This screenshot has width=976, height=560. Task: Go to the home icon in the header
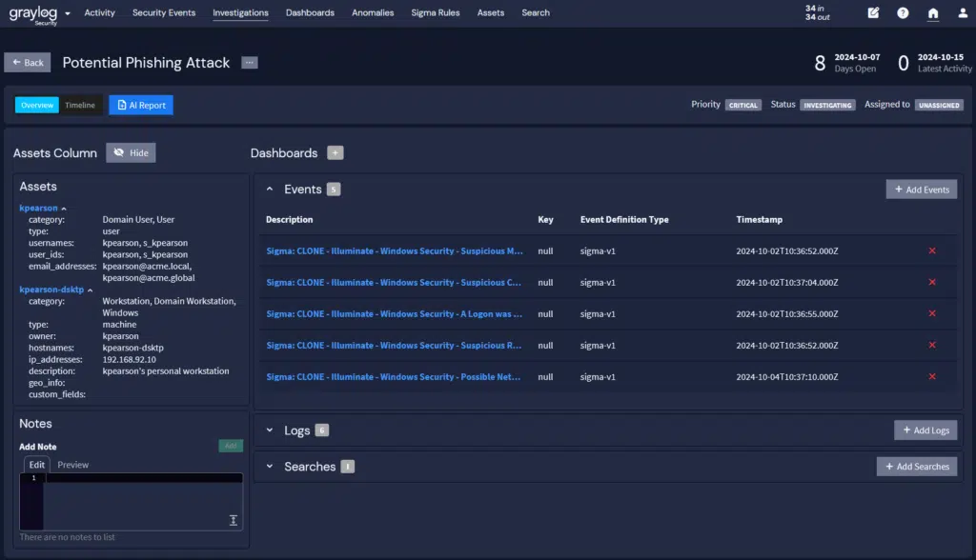point(933,13)
